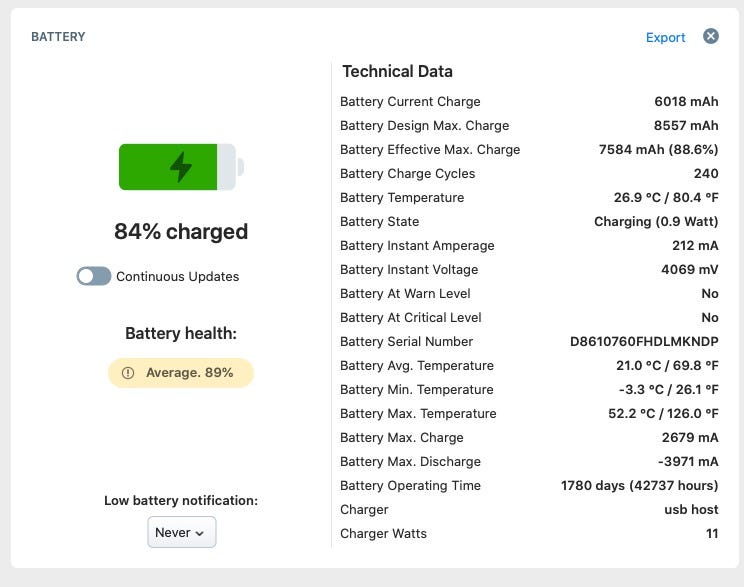Click the green battery charging icon
Screen dimensions: 744x587
(x=181, y=167)
